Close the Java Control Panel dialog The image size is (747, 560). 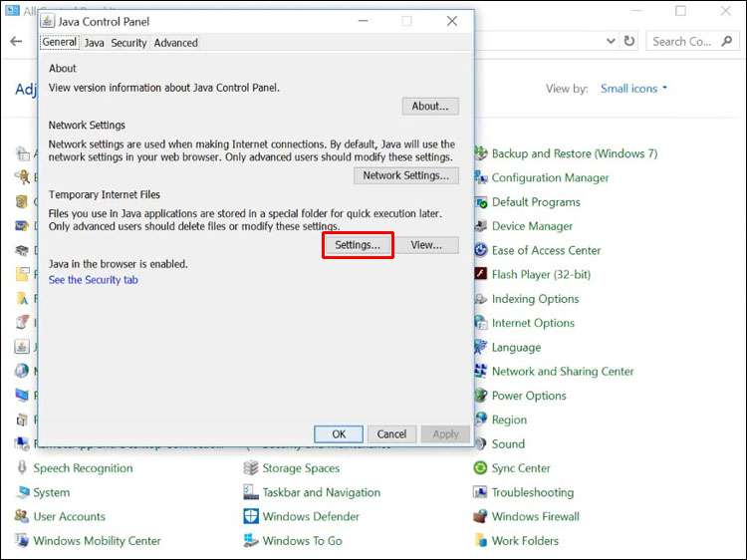452,21
